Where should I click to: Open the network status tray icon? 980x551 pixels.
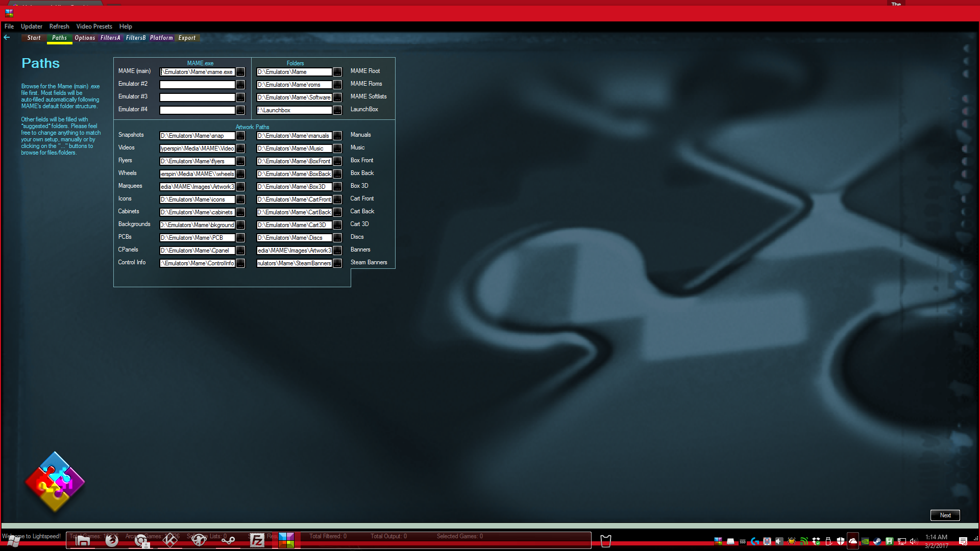pyautogui.click(x=902, y=541)
